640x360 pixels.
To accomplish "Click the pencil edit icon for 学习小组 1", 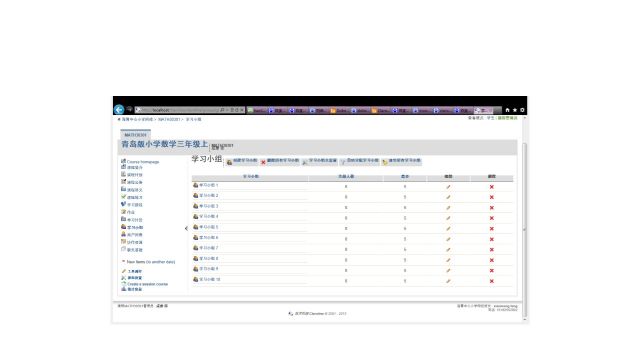I will pyautogui.click(x=448, y=187).
